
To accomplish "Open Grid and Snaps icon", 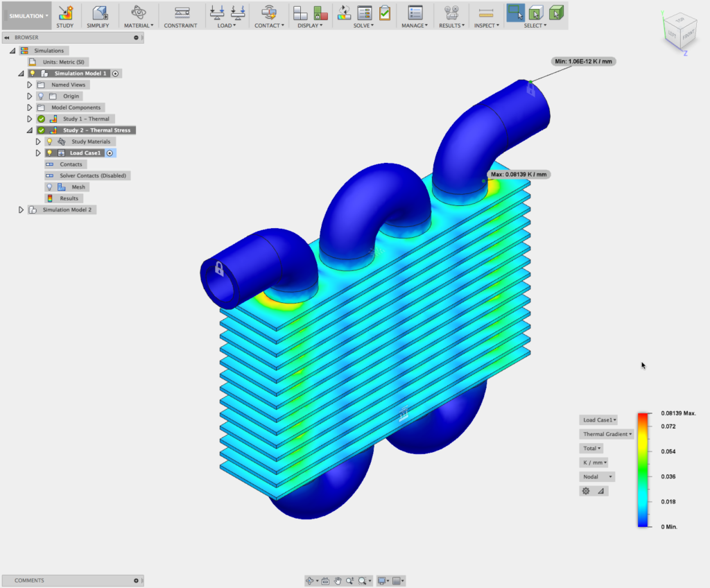I will pos(396,581).
